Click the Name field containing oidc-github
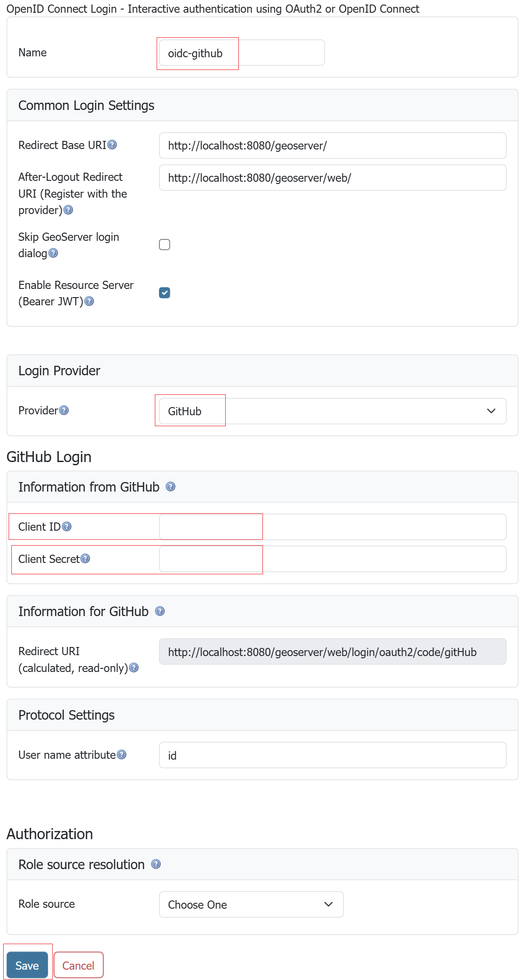Screen dimensions: 524x980 pyautogui.click(x=242, y=53)
